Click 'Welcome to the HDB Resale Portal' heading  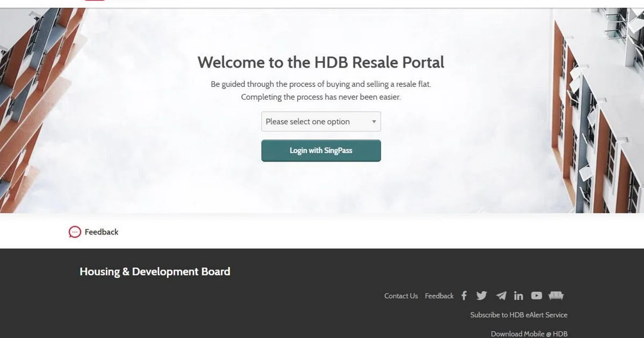point(321,62)
